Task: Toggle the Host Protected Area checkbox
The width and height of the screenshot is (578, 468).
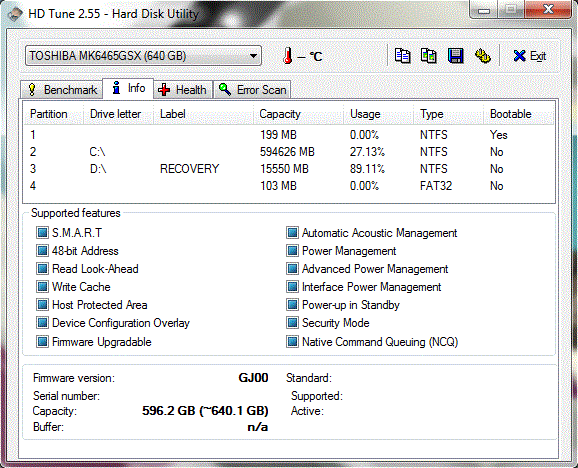Action: pyautogui.click(x=42, y=305)
